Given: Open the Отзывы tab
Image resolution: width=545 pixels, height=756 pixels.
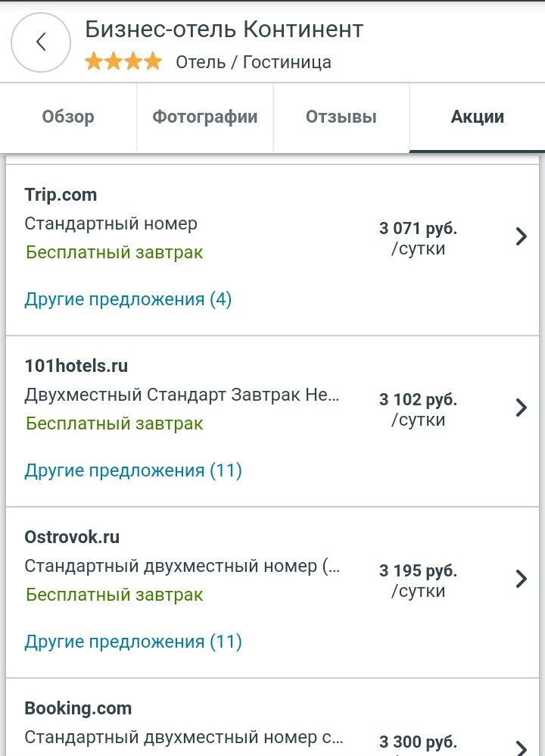Looking at the screenshot, I should pyautogui.click(x=341, y=117).
